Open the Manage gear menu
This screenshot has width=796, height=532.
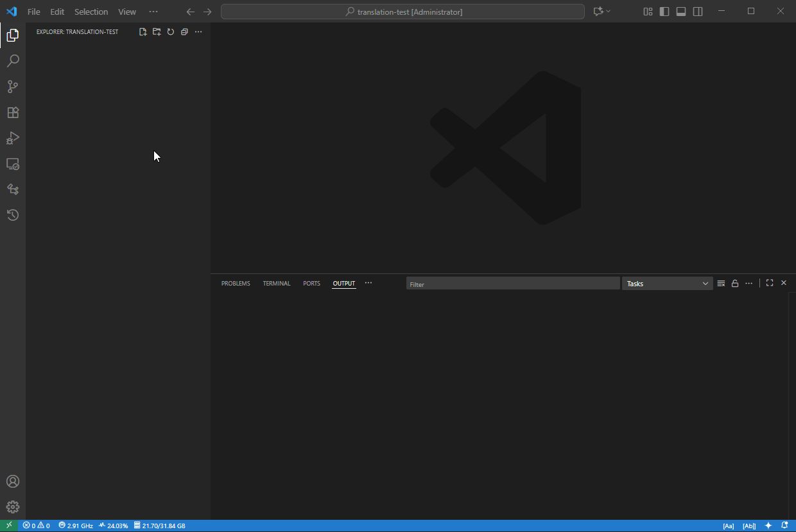click(13, 507)
